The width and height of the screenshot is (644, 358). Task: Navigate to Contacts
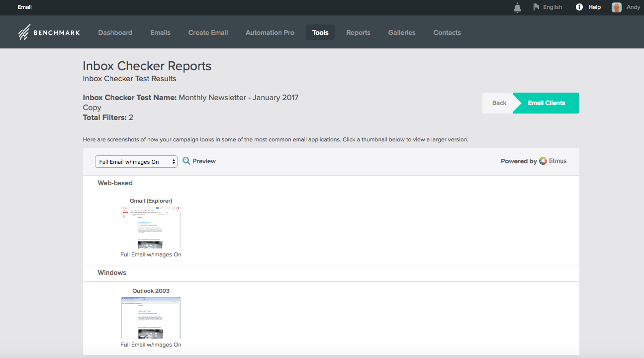click(x=447, y=32)
